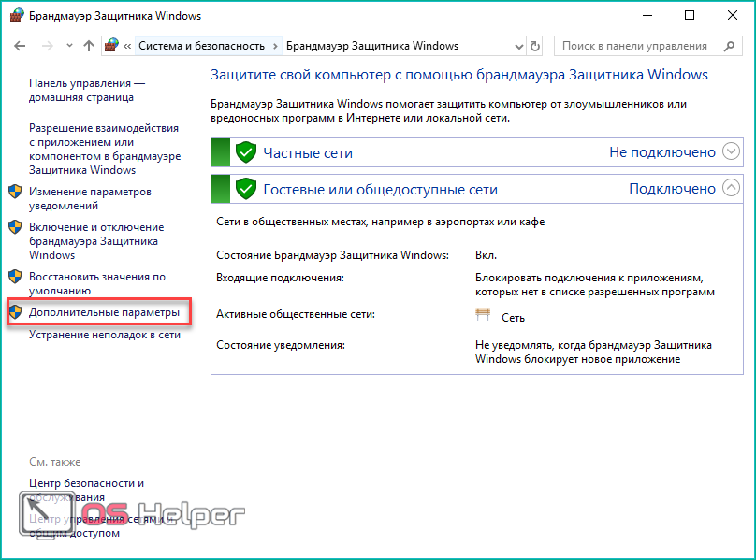Click the 'Частные сети' header
Screen dimensions: 756x560
click(308, 152)
